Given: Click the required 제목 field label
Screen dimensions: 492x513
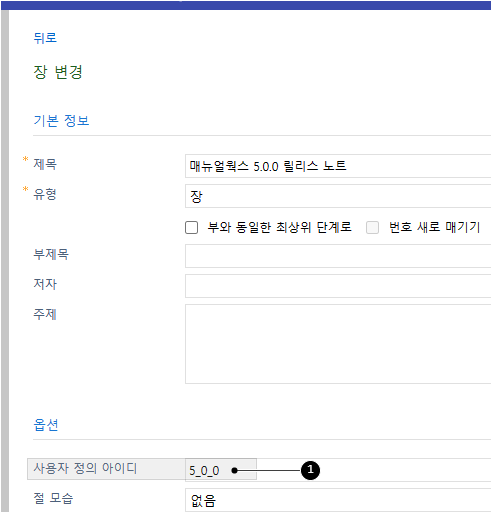Looking at the screenshot, I should click(x=45, y=164).
